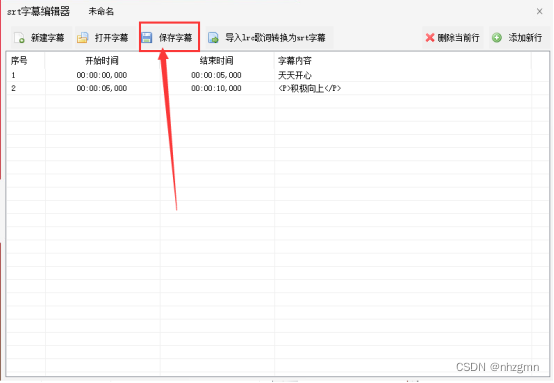Image resolution: width=554 pixels, height=383 pixels.
Task: Click the 打开字幕 folder icon
Action: 83,37
